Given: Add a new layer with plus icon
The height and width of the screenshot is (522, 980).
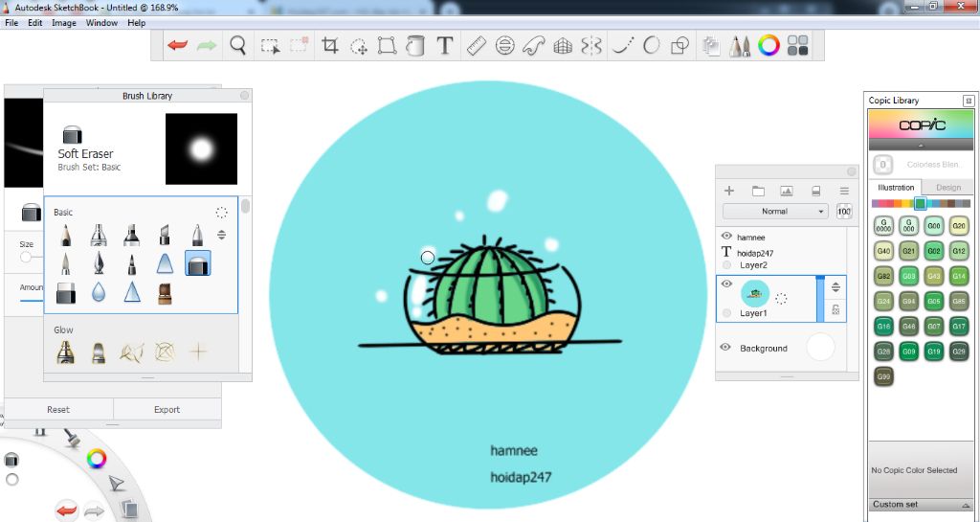Looking at the screenshot, I should click(x=728, y=191).
